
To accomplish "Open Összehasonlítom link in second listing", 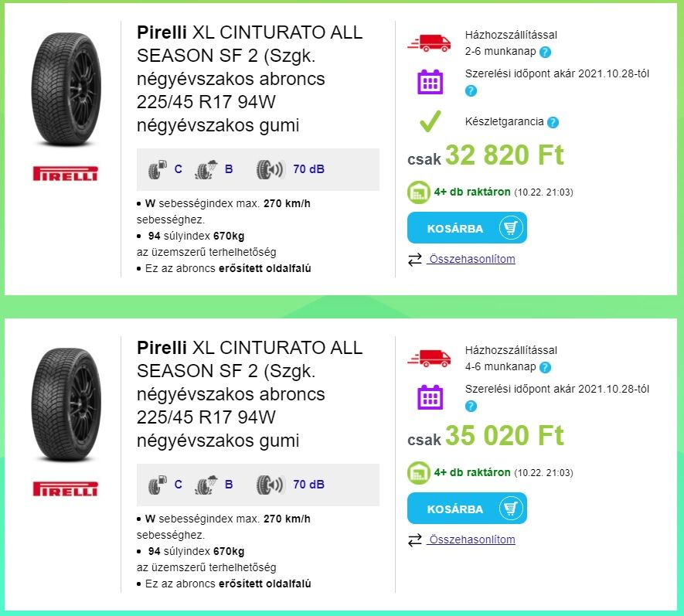I will click(471, 539).
